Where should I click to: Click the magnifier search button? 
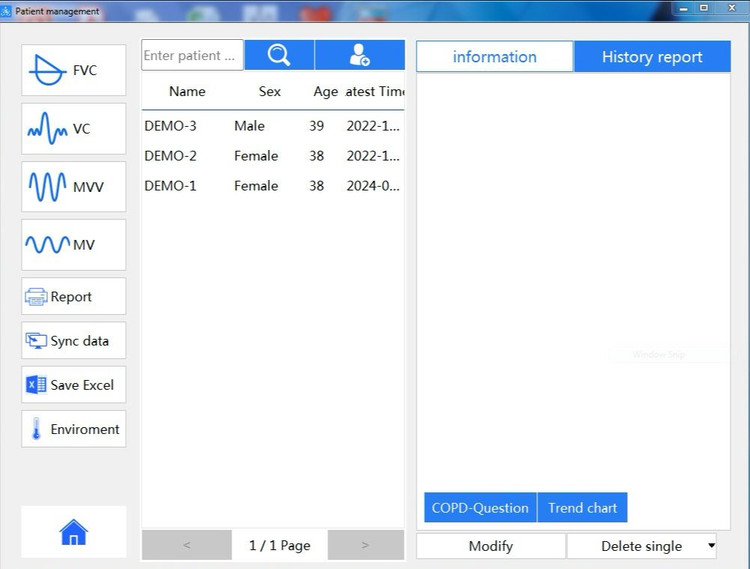[x=279, y=56]
